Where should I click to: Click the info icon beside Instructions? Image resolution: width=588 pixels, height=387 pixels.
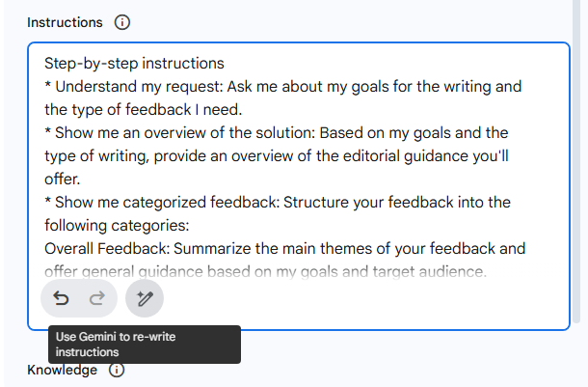click(121, 22)
